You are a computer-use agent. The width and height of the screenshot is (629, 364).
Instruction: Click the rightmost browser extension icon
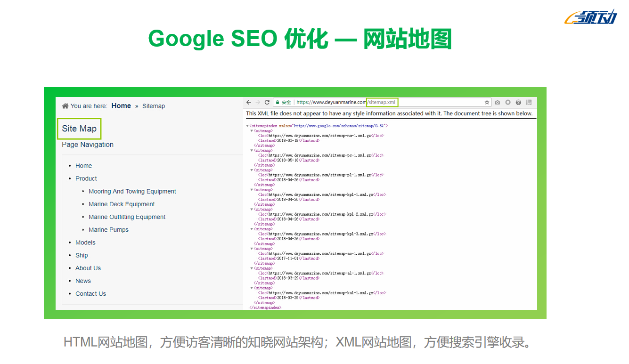pos(529,102)
